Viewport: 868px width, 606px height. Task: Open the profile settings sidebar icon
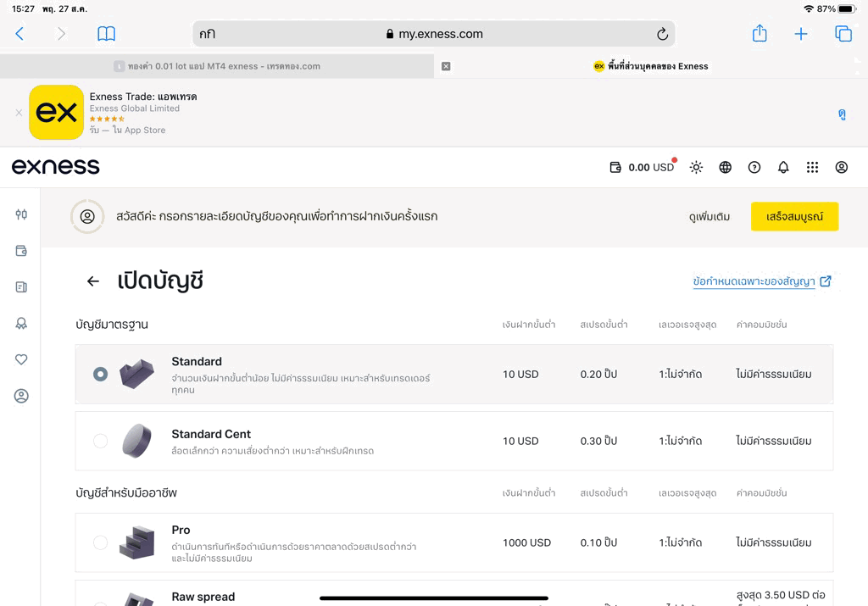point(21,396)
